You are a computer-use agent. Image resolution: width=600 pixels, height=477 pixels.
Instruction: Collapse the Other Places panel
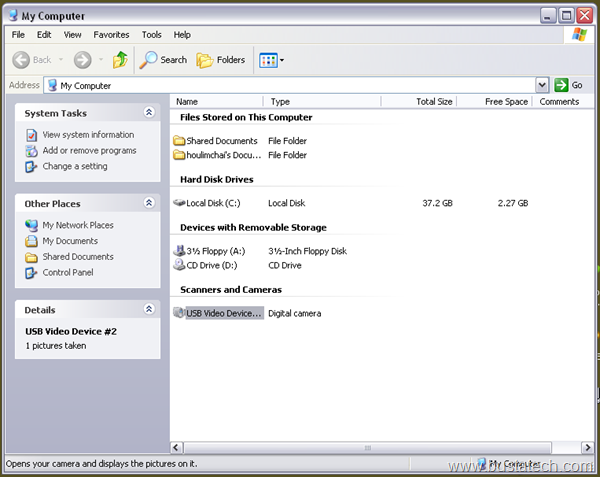(x=149, y=203)
